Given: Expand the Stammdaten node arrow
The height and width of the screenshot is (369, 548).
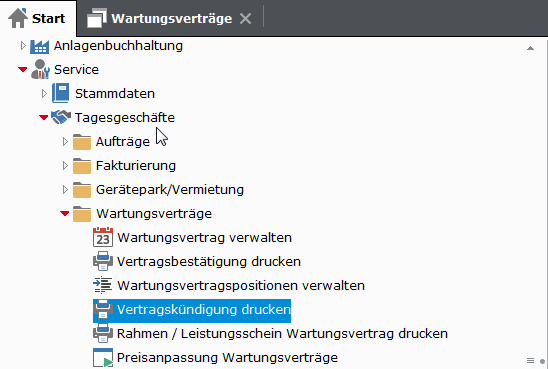Looking at the screenshot, I should 44,93.
